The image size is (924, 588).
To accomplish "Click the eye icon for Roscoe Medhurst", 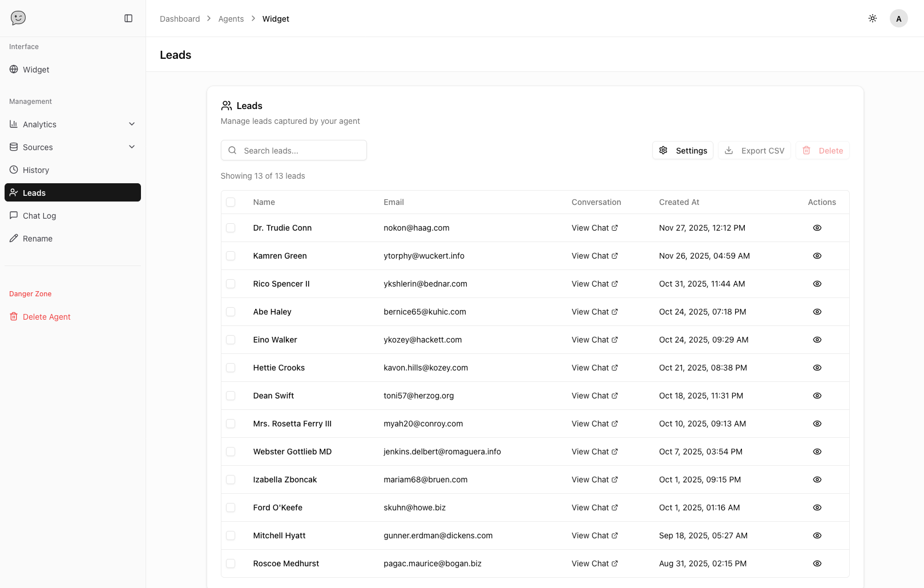I will (x=817, y=563).
